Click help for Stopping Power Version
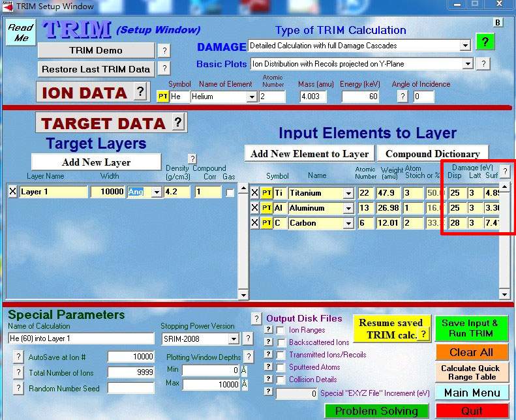This screenshot has height=420, width=516. point(248,338)
